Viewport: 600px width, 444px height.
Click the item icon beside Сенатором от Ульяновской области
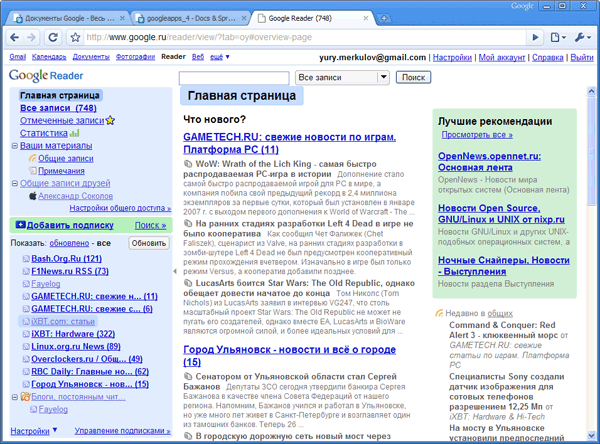[x=188, y=376]
